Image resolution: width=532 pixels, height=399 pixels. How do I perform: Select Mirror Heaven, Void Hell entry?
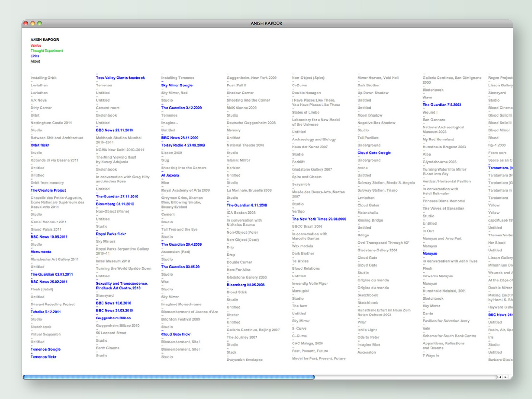click(x=378, y=78)
